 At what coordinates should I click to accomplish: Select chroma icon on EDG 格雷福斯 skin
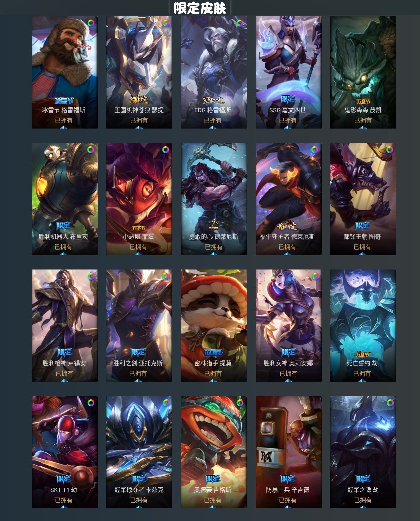pyautogui.click(x=240, y=23)
